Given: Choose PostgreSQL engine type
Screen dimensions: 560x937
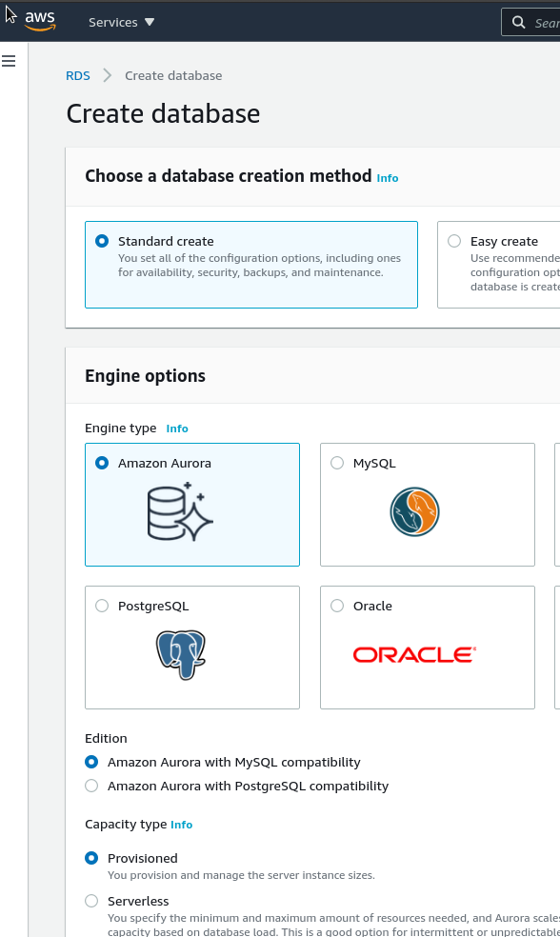Looking at the screenshot, I should [x=102, y=606].
